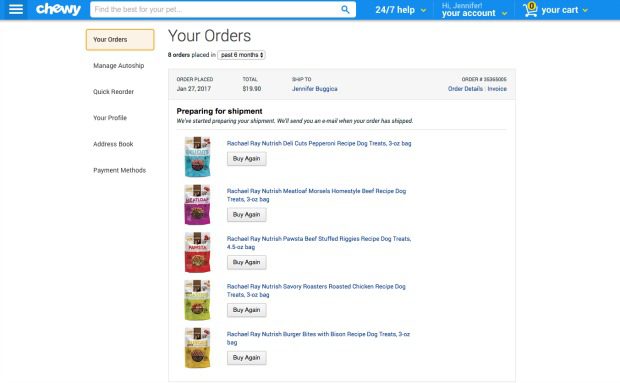620x383 pixels.
Task: Open the Meatloaf Morsels product image
Action: (198, 205)
